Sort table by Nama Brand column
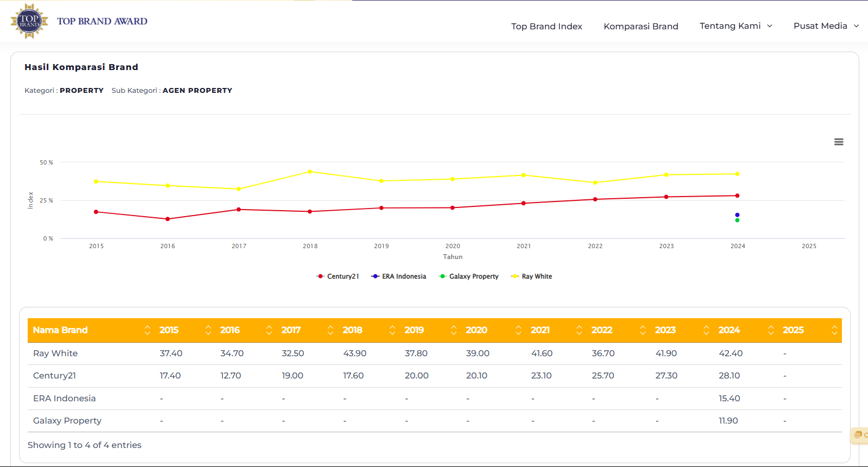The image size is (868, 467). point(91,330)
